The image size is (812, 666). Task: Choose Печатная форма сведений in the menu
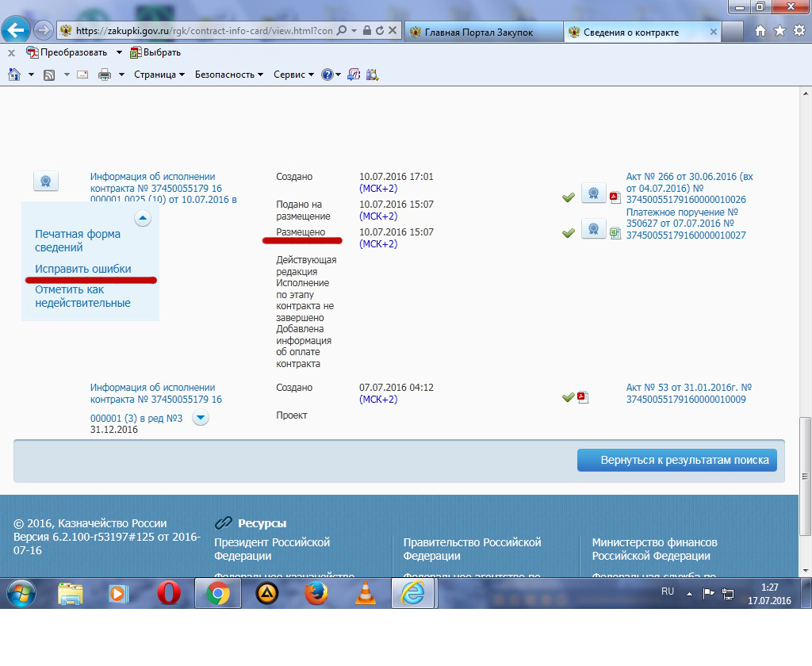pos(78,240)
